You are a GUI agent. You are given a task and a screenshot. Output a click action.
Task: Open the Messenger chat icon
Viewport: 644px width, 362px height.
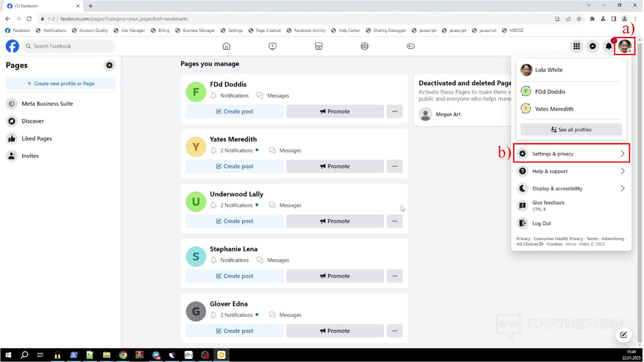point(592,46)
